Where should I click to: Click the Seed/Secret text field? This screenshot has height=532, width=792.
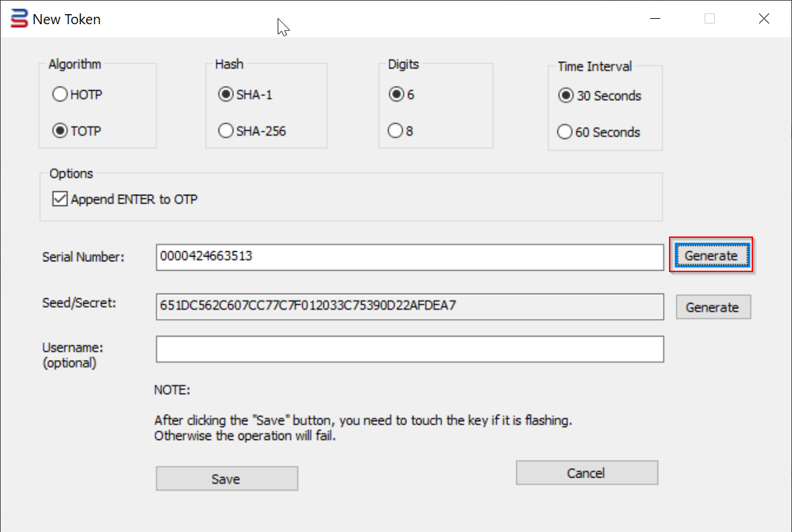pyautogui.click(x=409, y=306)
